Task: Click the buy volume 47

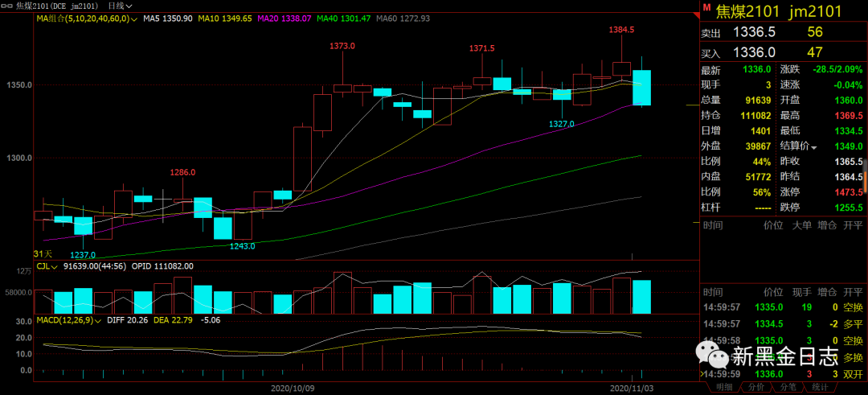Action: pyautogui.click(x=815, y=52)
